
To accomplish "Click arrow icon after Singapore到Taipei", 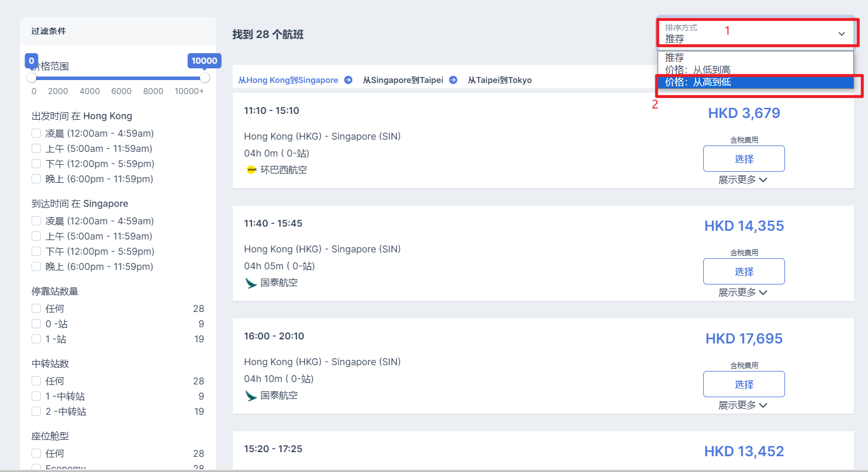I will (x=453, y=80).
